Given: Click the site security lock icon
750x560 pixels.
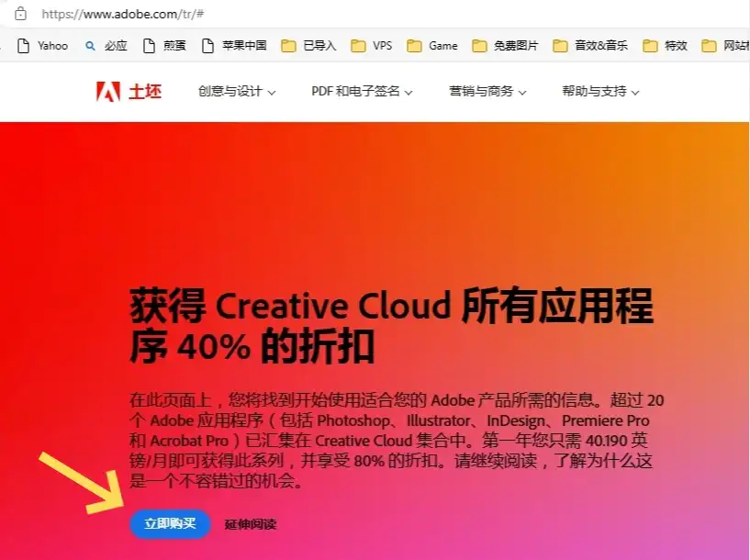Looking at the screenshot, I should click(20, 14).
